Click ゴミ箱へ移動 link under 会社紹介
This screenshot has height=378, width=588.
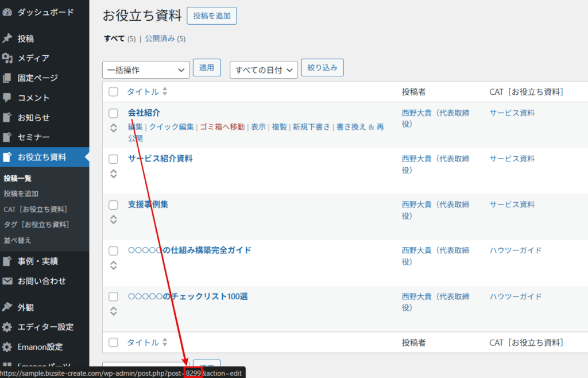click(x=222, y=127)
